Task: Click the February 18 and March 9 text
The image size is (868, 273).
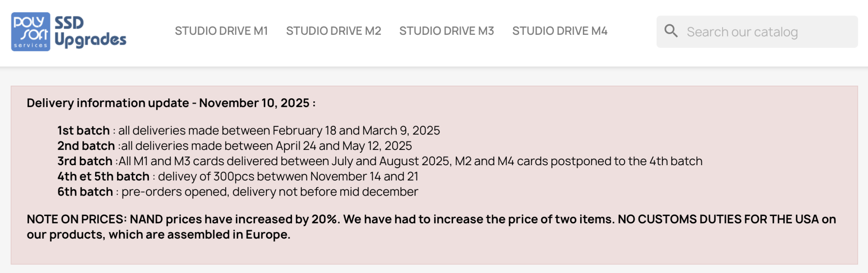Action: click(x=356, y=131)
